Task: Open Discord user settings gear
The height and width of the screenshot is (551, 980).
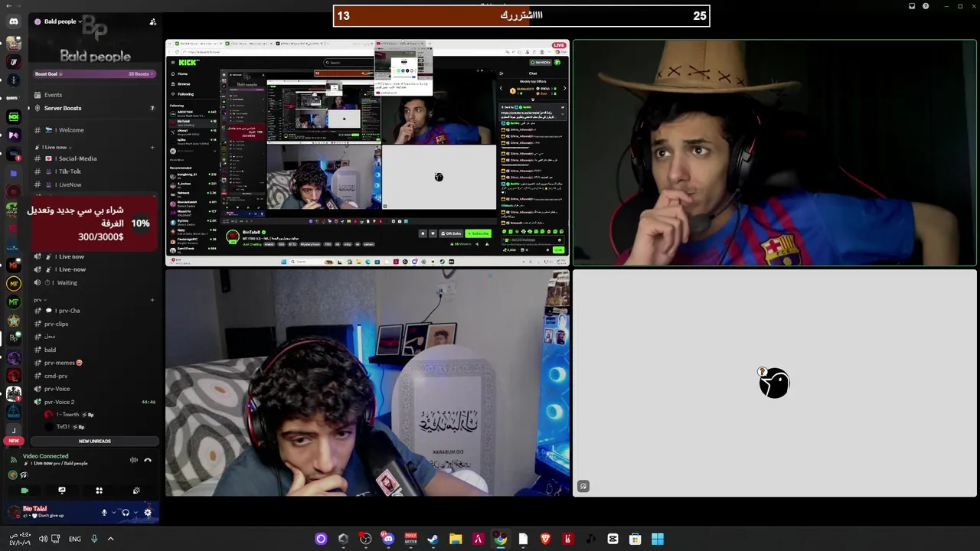Action: click(148, 513)
